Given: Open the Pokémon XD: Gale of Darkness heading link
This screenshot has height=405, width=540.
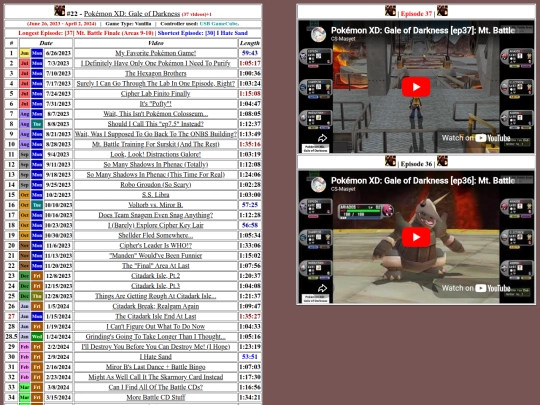Looking at the screenshot, I should point(132,13).
